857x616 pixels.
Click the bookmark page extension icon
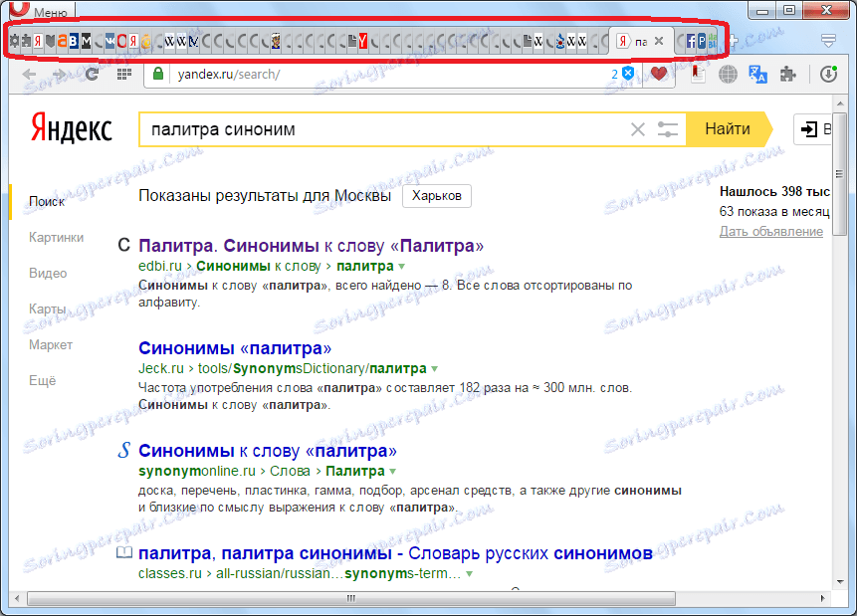pos(698,74)
